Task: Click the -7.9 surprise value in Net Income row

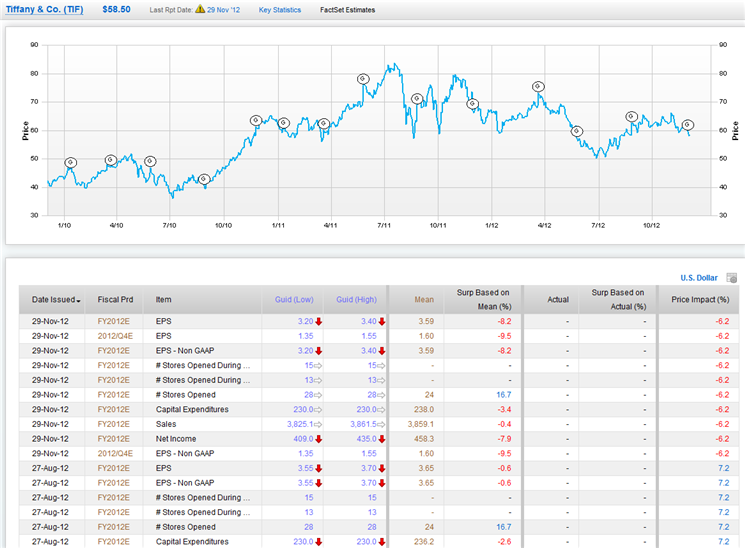Action: coord(504,439)
